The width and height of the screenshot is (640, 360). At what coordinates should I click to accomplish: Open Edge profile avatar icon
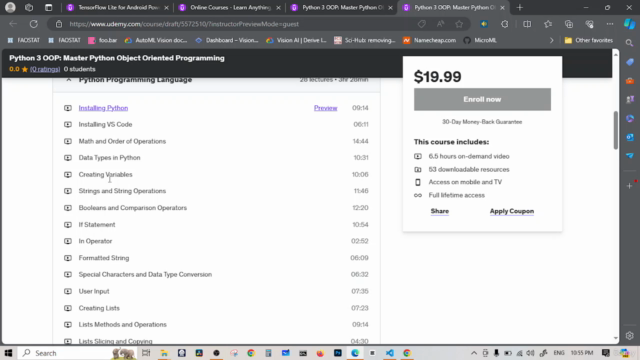10,7
